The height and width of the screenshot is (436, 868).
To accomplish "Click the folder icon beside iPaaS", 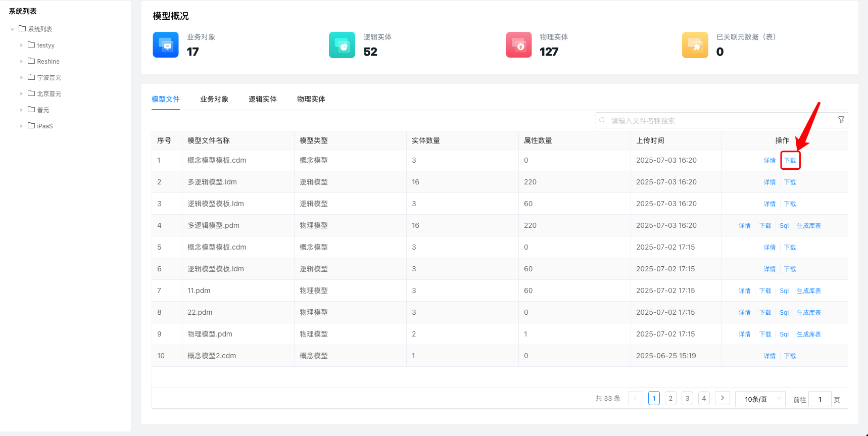I will click(x=31, y=126).
